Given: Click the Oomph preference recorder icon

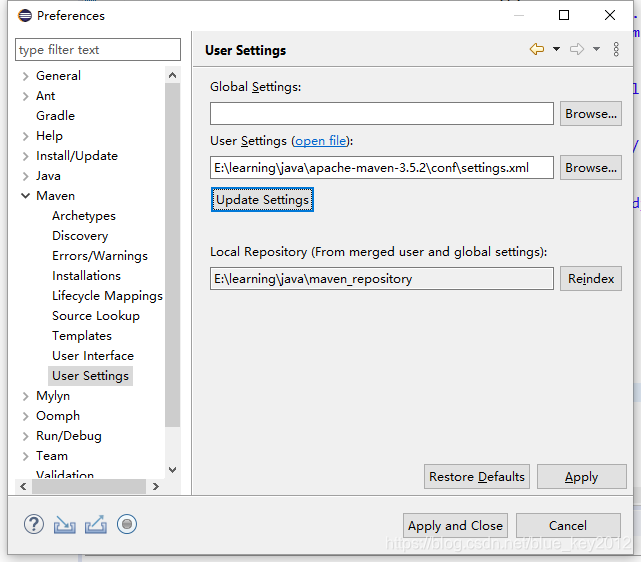Looking at the screenshot, I should click(x=127, y=524).
